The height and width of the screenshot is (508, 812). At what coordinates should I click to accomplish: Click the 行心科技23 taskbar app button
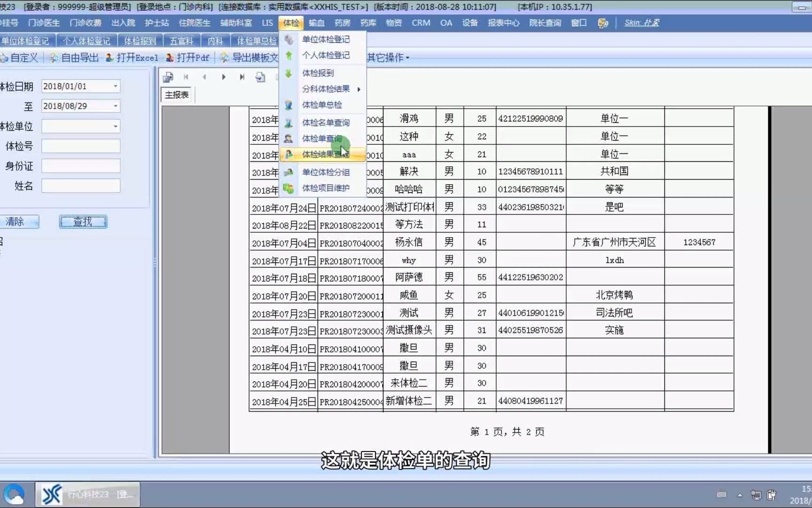pos(87,494)
